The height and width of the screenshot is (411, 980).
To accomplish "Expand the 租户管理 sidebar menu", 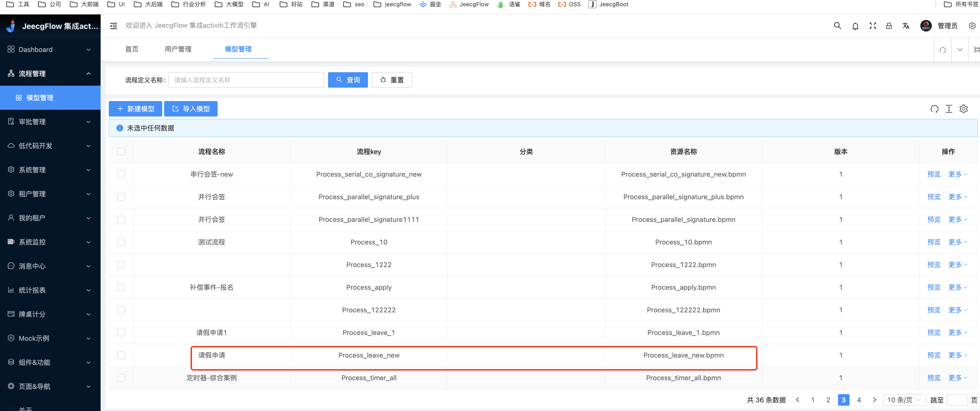I will point(50,194).
